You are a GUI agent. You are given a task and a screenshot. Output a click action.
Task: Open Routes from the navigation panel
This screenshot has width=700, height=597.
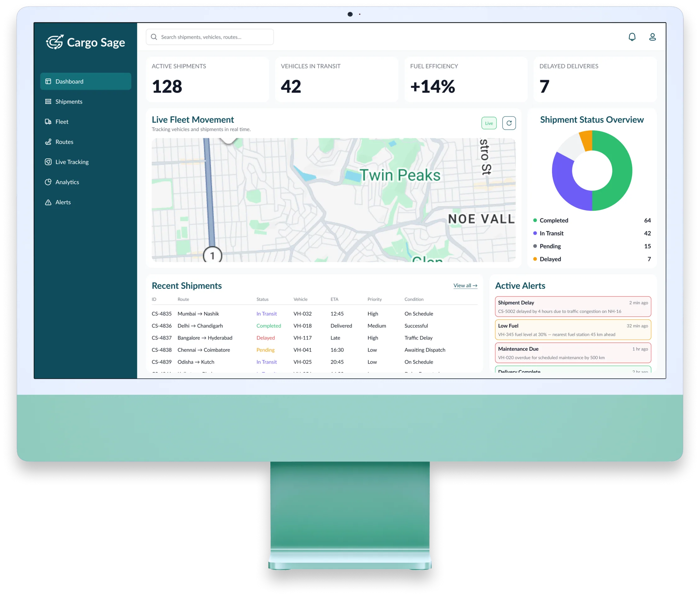64,141
